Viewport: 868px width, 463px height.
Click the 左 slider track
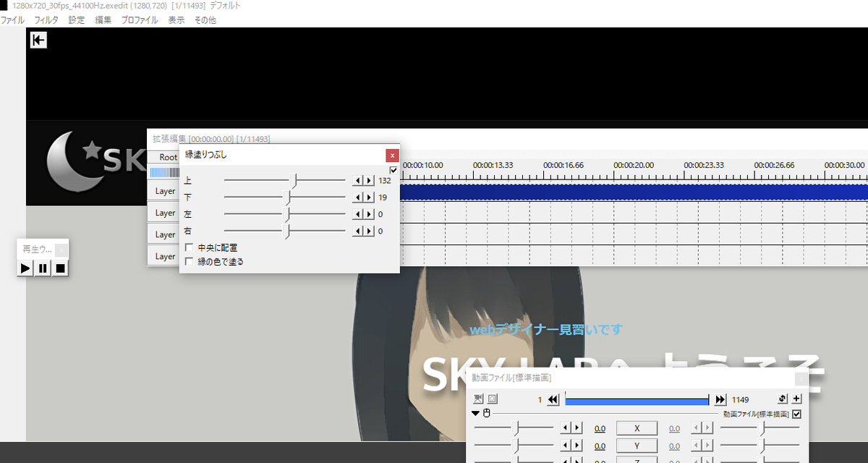tap(285, 214)
